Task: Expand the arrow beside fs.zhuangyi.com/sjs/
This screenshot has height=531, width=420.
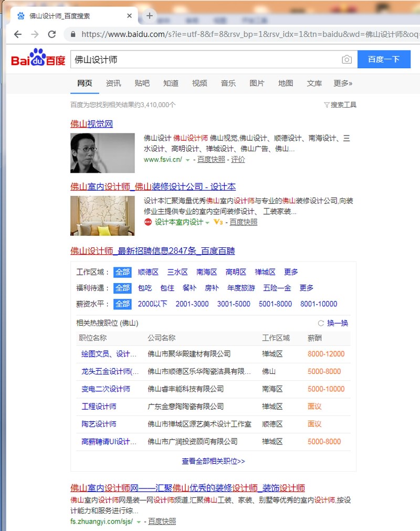Action: 138,522
